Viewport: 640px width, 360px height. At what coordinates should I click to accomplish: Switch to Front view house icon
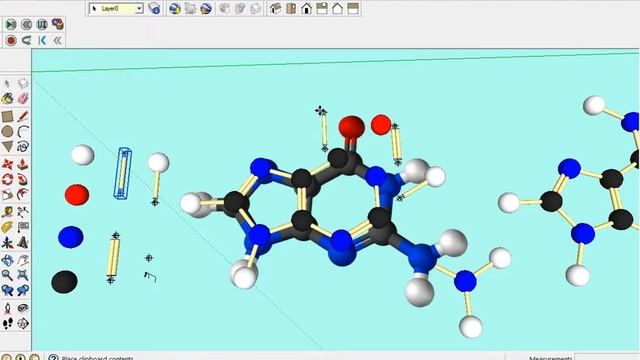[x=307, y=9]
